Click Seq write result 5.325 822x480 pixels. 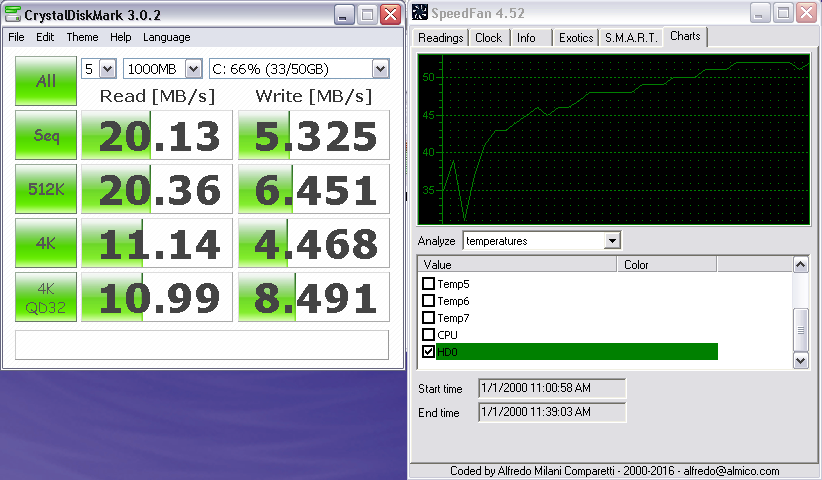pos(314,135)
